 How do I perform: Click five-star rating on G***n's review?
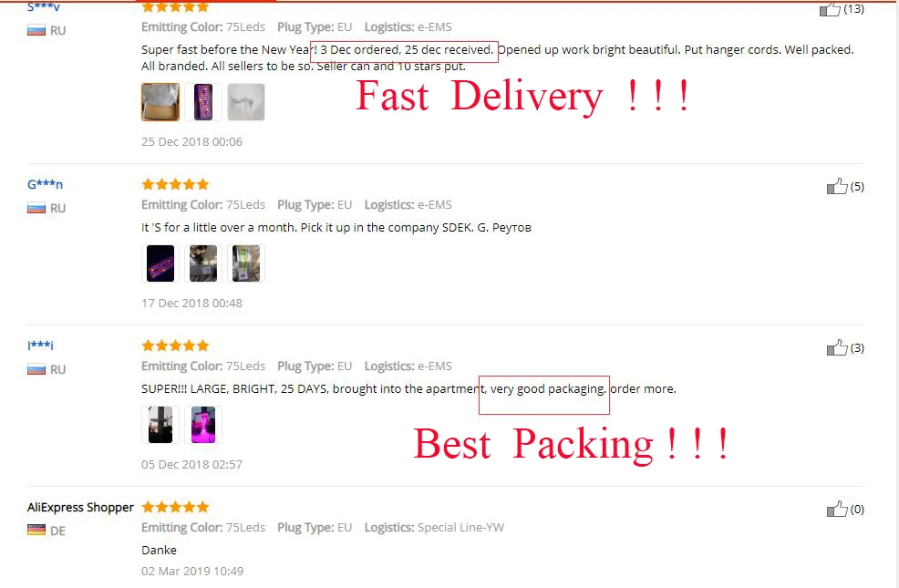(x=175, y=184)
